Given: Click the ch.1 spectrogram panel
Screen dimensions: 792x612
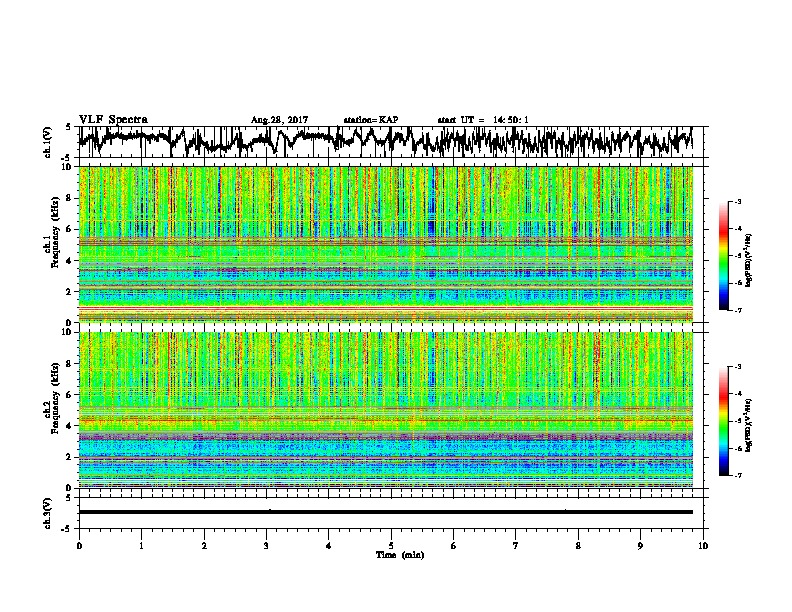Looking at the screenshot, I should pyautogui.click(x=385, y=244).
